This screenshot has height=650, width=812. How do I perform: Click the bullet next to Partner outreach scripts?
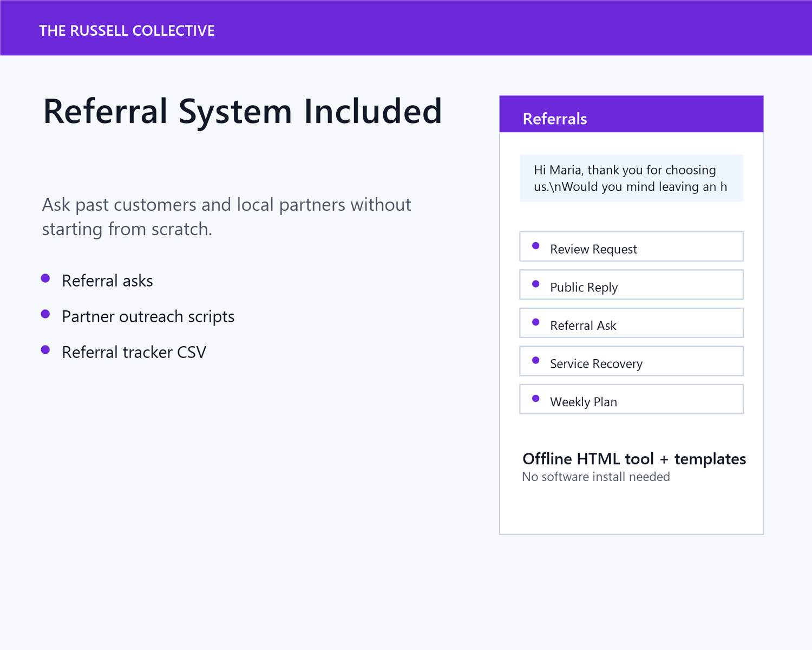click(x=45, y=314)
